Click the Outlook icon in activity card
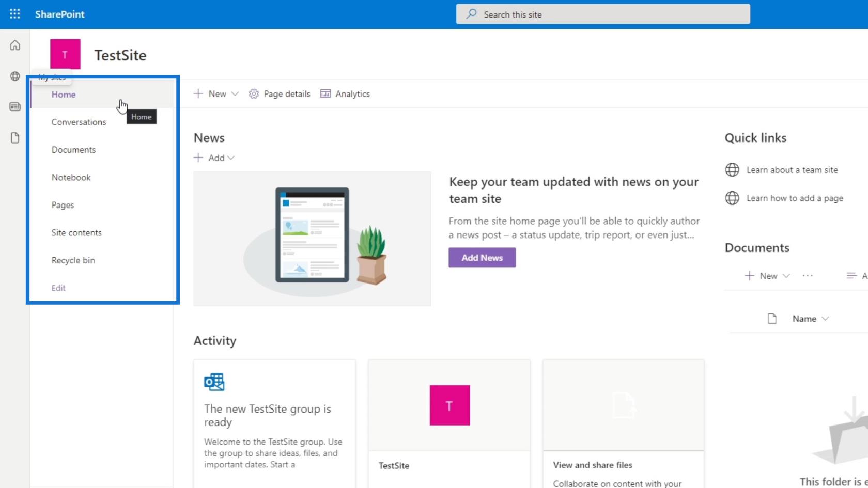868x488 pixels. pos(214,382)
